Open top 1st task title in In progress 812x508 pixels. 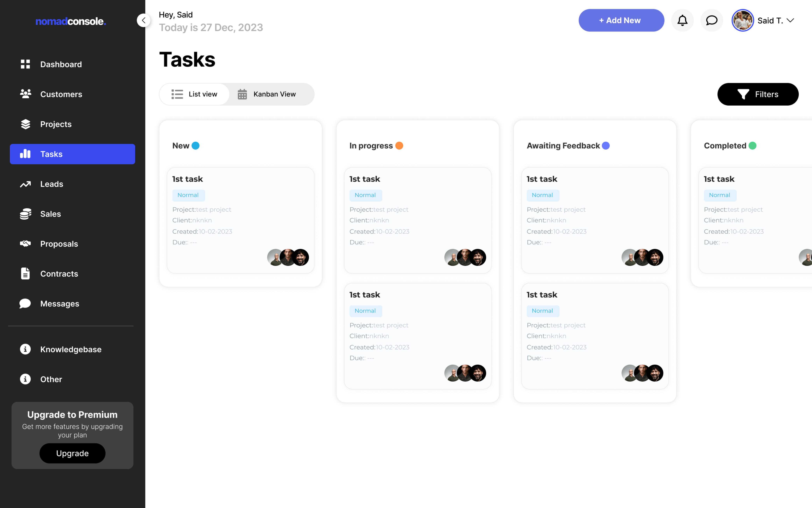(x=364, y=179)
